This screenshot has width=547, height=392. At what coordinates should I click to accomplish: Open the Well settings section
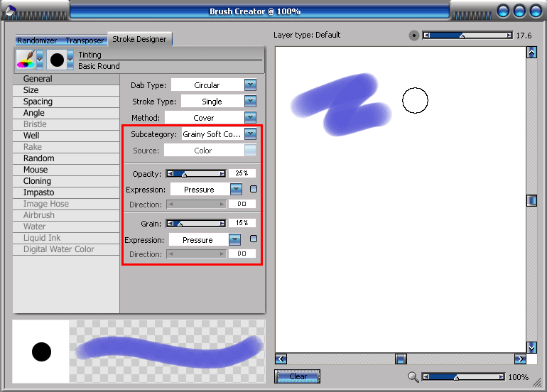[x=66, y=136]
